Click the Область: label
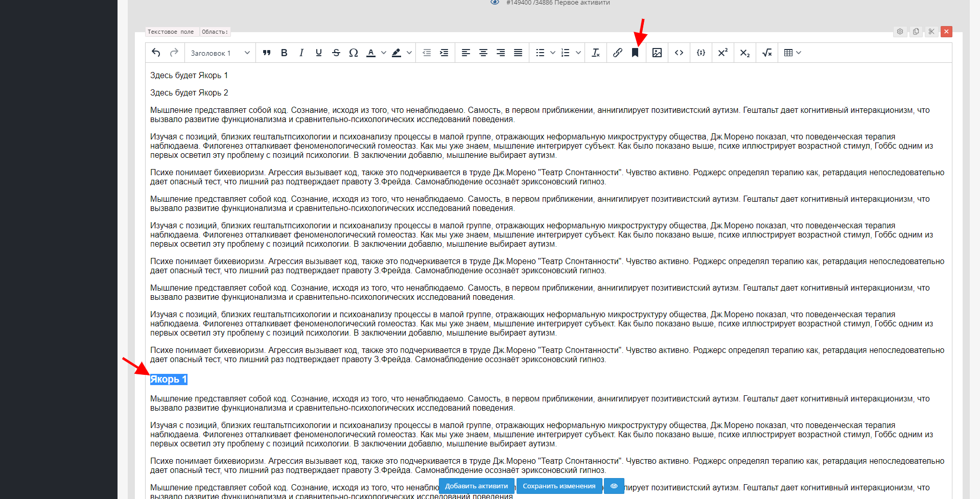The image size is (980, 499). click(215, 32)
